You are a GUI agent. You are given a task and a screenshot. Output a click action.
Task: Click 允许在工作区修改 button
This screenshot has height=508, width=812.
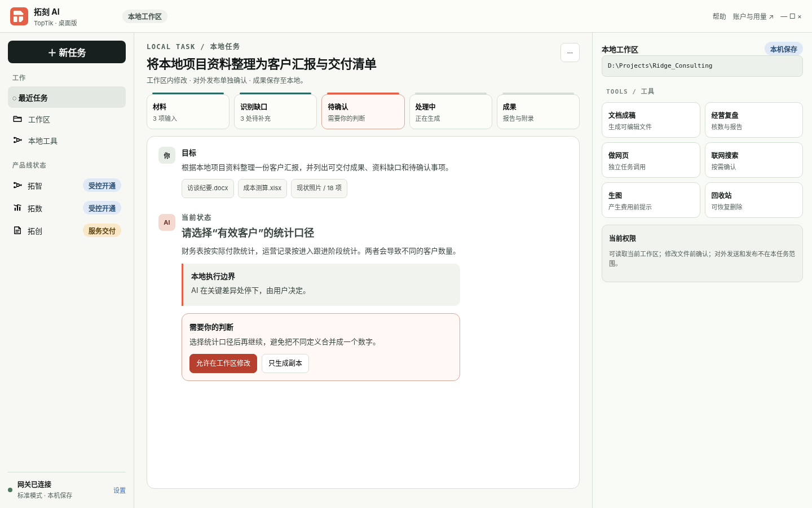coord(223,364)
